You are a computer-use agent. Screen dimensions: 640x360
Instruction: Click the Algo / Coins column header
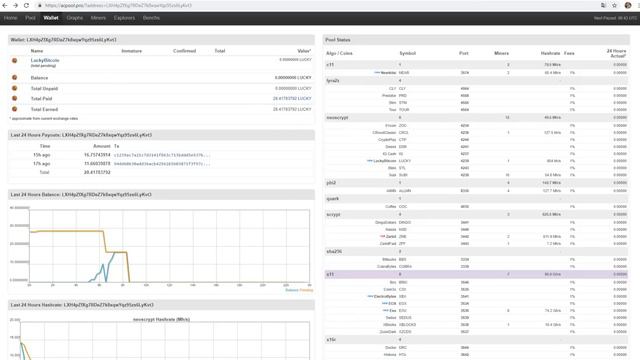[339, 53]
